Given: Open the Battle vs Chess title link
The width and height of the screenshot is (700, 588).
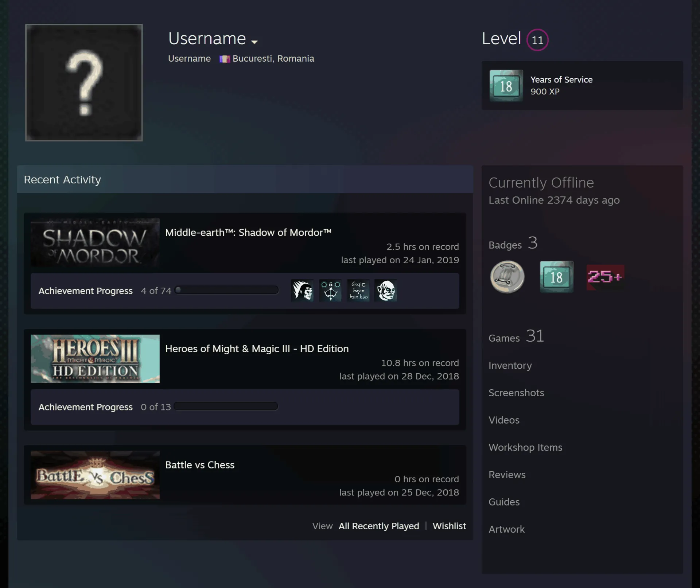Looking at the screenshot, I should 200,465.
